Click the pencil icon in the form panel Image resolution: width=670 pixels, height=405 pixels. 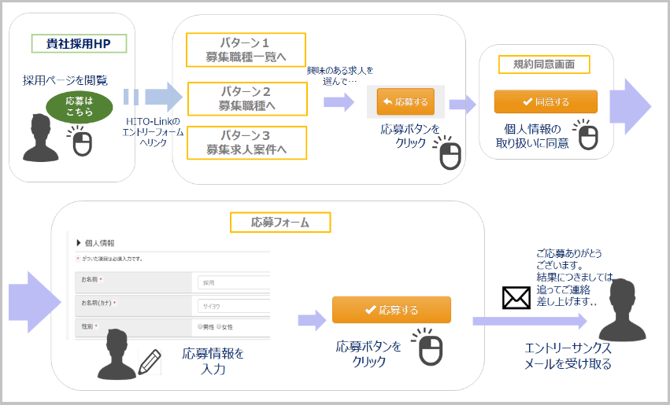151,360
